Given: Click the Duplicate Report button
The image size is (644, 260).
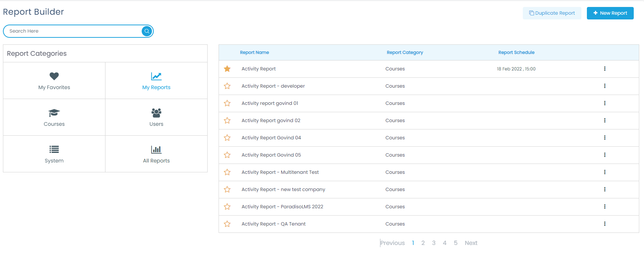Looking at the screenshot, I should (x=552, y=13).
